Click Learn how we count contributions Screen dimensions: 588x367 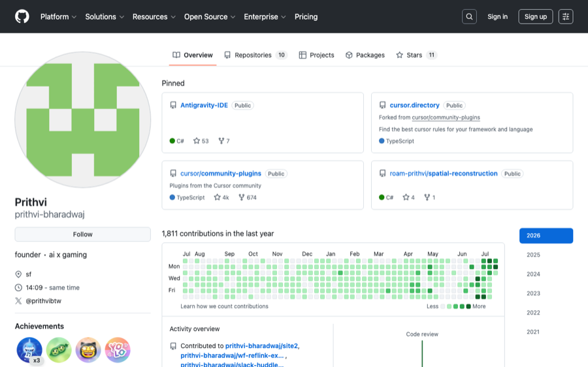tap(224, 306)
